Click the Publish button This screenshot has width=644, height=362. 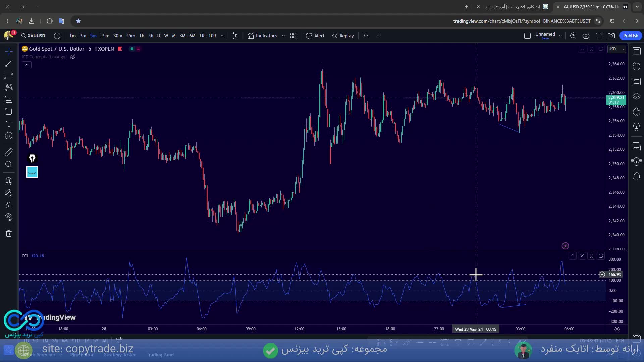coord(630,36)
